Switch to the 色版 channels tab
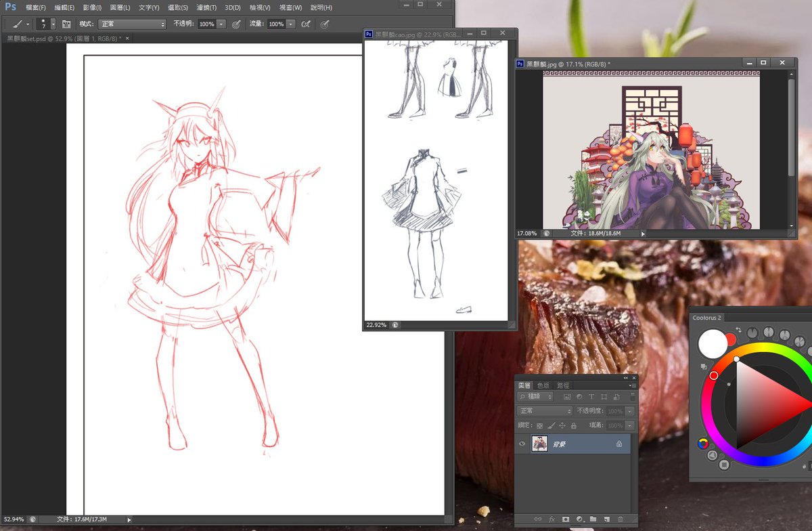This screenshot has height=531, width=812. pyautogui.click(x=543, y=385)
